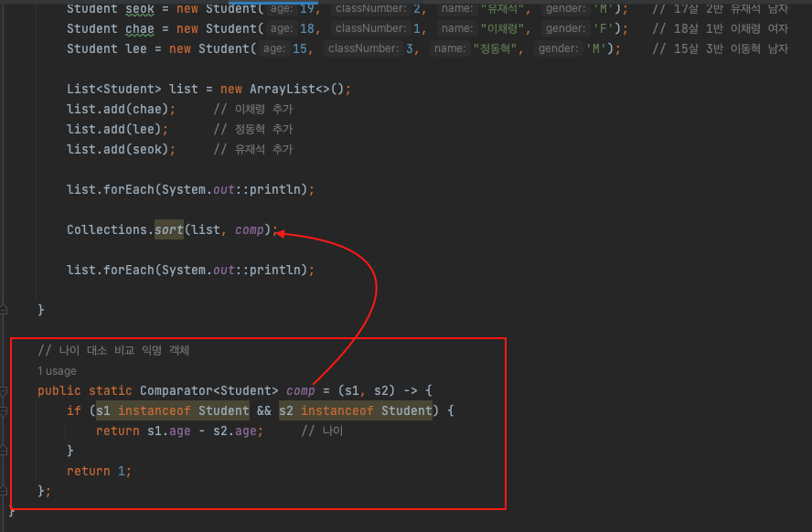Click the comment '// 정동혁 추가'
The width and height of the screenshot is (812, 532).
pos(253,130)
